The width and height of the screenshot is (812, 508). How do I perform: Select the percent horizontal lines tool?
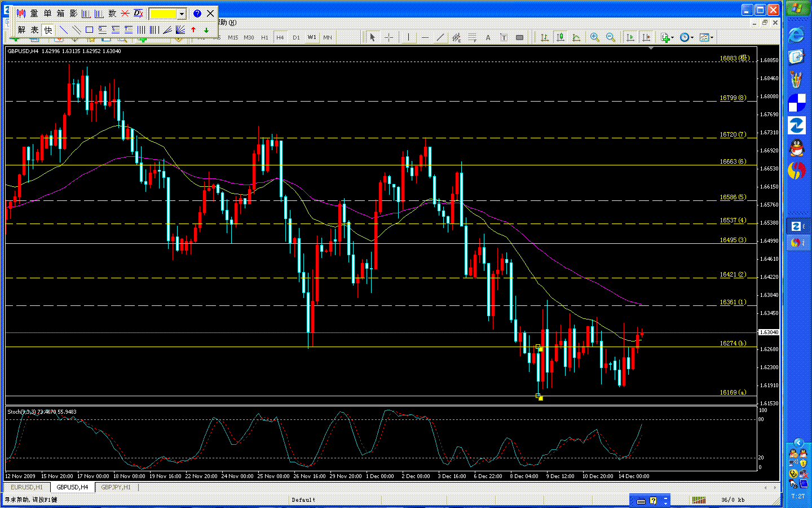pos(116,30)
